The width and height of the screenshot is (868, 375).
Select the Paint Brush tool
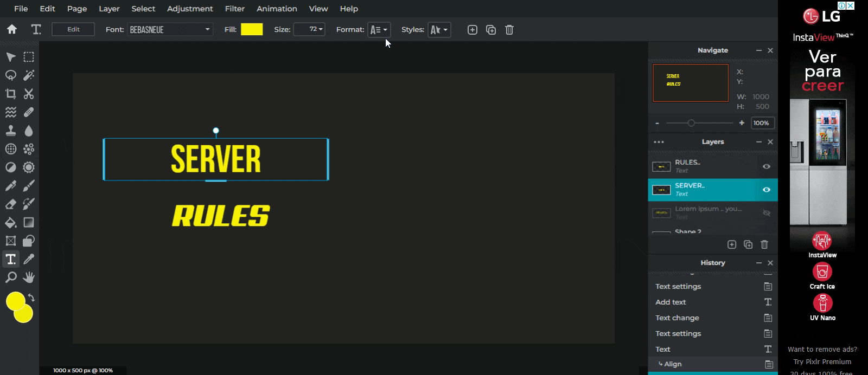pos(29,186)
